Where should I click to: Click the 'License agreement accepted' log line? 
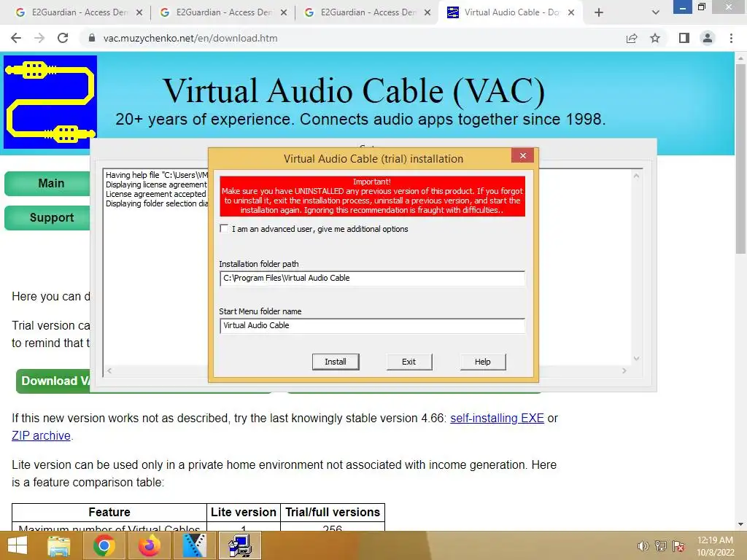point(156,194)
